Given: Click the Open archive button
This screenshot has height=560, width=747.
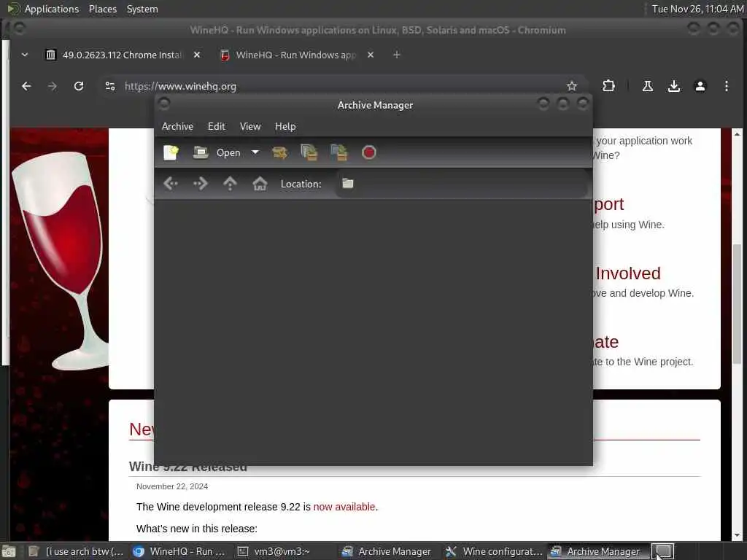Looking at the screenshot, I should [x=217, y=152].
